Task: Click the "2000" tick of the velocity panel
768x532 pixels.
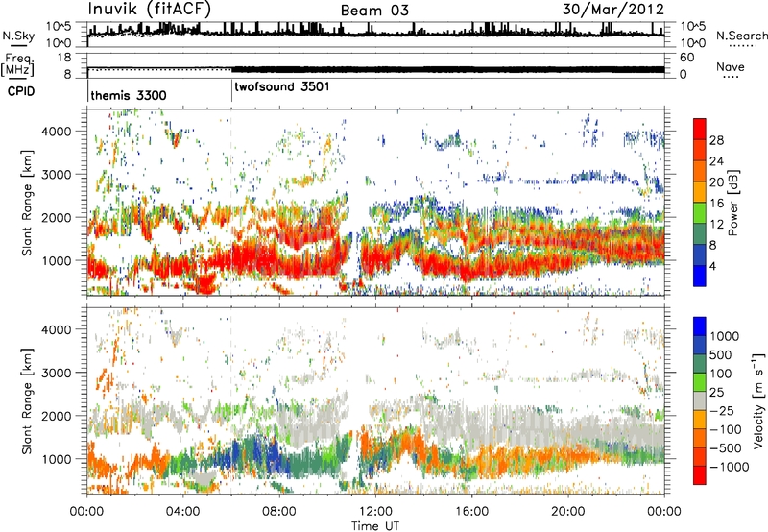Action: click(x=56, y=416)
